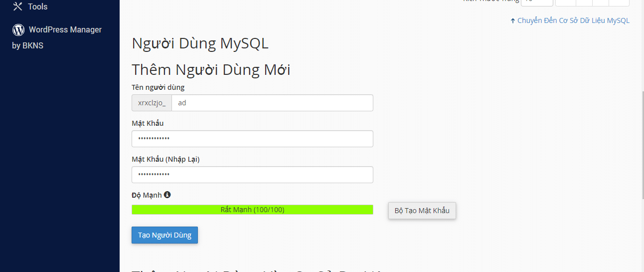Click the xrxclzjo_ username prefix box
This screenshot has width=644, height=272.
[152, 103]
